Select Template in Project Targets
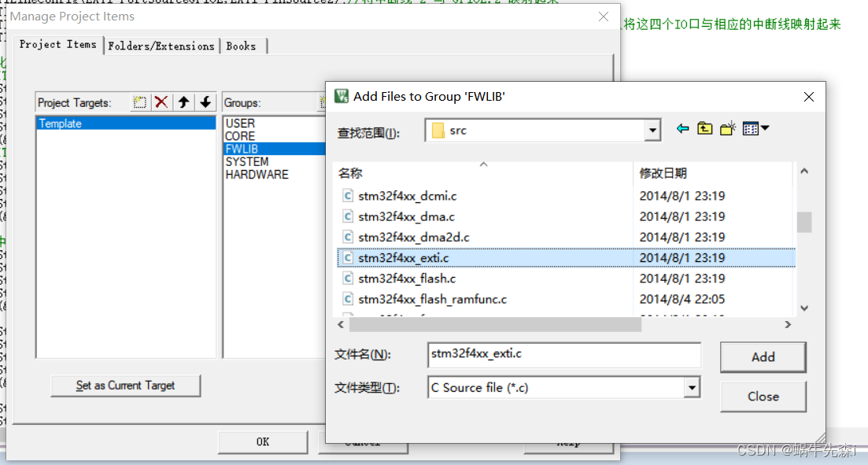The height and width of the screenshot is (465, 868). [126, 124]
